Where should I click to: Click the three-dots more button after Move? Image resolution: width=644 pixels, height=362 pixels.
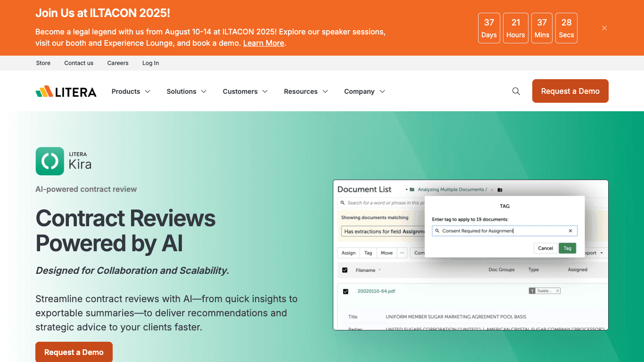coord(402,253)
